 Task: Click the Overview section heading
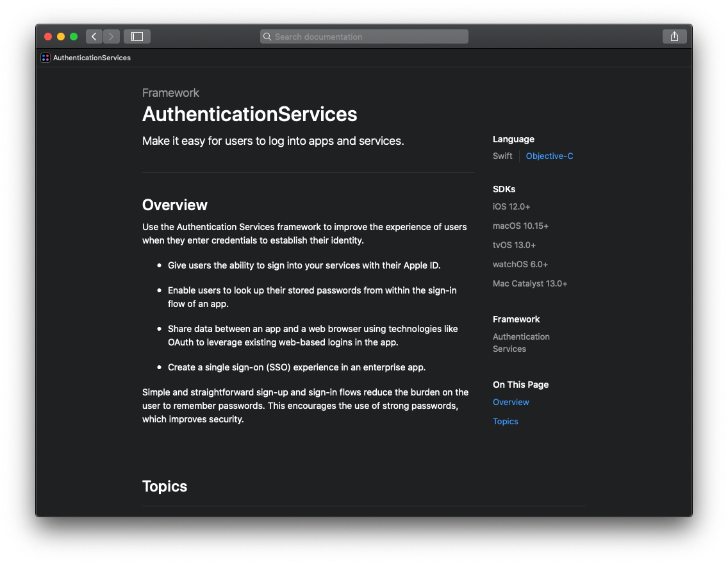pos(174,204)
